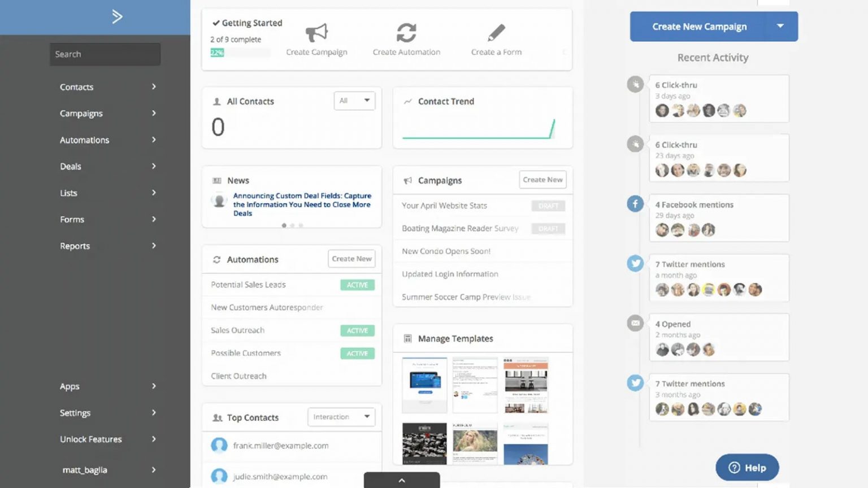
Task: Click the Getting Started progress bar
Action: tap(240, 53)
